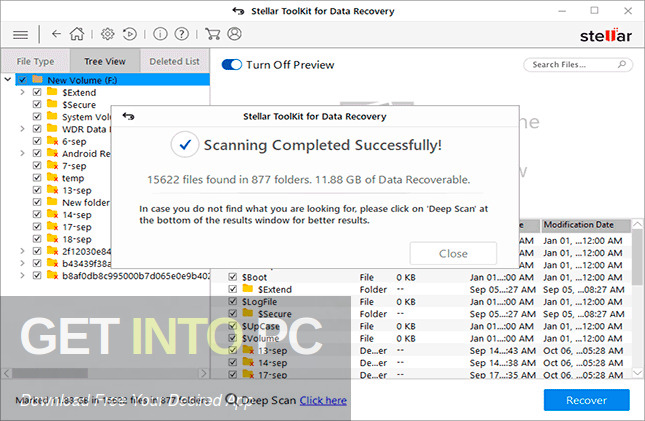The height and width of the screenshot is (421, 645).
Task: Select the 17-sep folder in tree
Action: 77,227
